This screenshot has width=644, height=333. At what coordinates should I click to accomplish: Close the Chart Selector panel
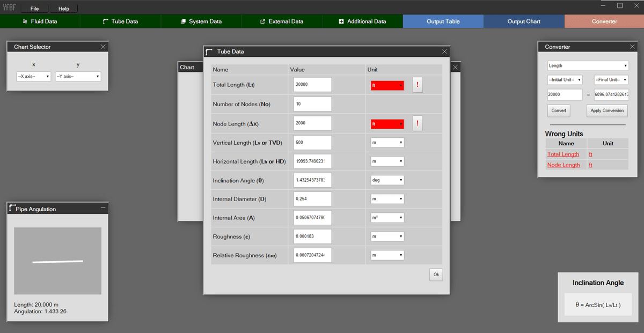(103, 47)
